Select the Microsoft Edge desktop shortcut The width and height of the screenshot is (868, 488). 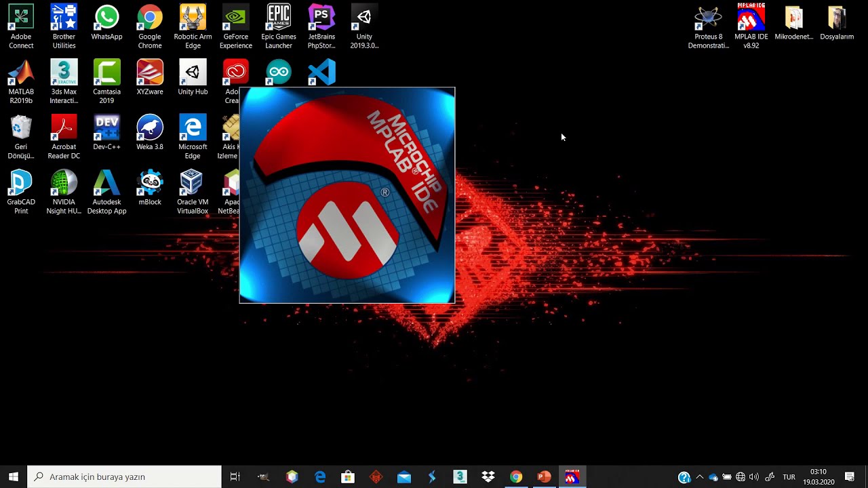[x=193, y=137]
